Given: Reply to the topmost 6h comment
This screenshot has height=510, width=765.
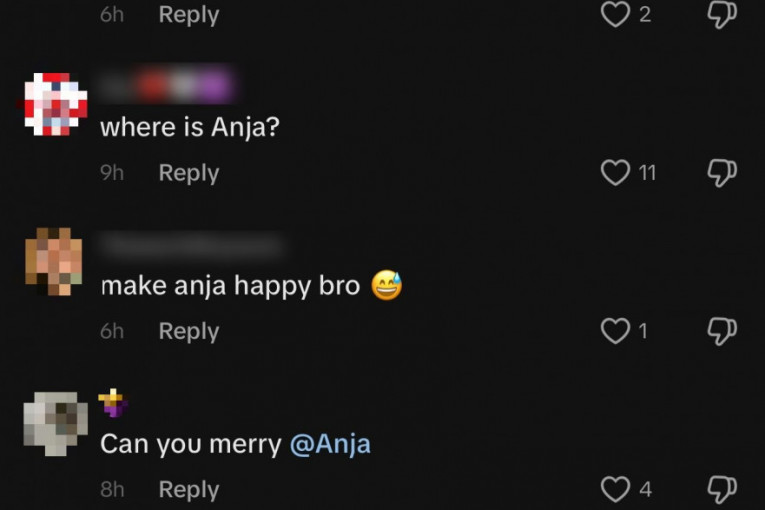Looking at the screenshot, I should pos(188,15).
